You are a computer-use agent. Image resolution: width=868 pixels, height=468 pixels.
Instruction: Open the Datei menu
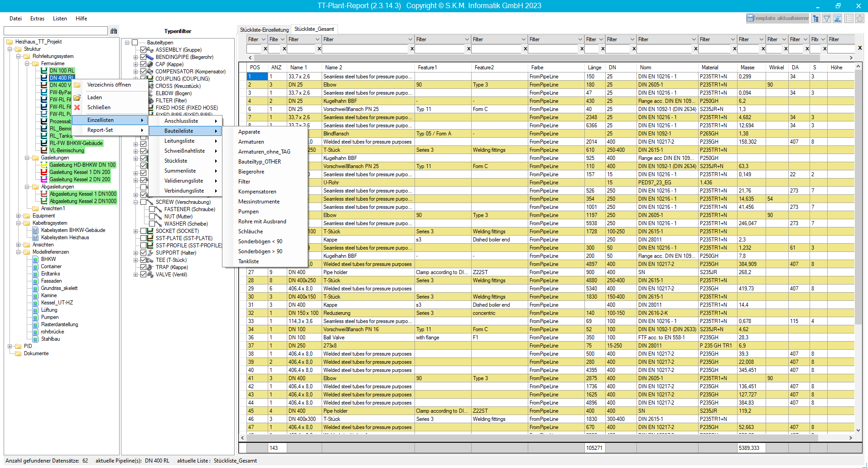pyautogui.click(x=15, y=19)
